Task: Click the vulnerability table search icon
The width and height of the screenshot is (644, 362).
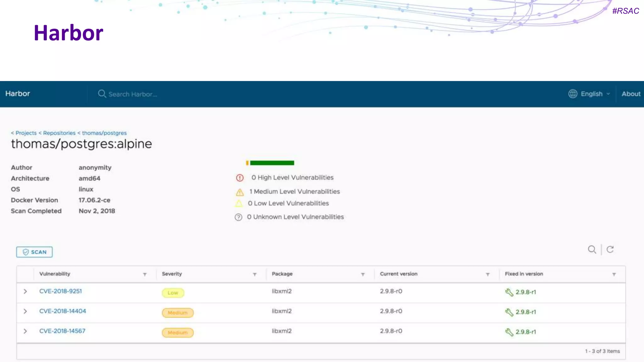Action: (x=592, y=250)
